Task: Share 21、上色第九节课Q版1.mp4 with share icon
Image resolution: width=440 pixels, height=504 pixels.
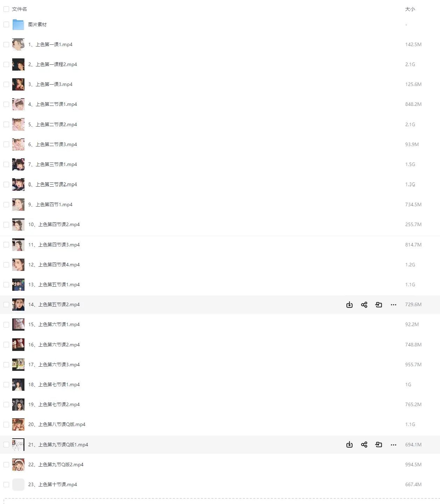Action: [364, 445]
